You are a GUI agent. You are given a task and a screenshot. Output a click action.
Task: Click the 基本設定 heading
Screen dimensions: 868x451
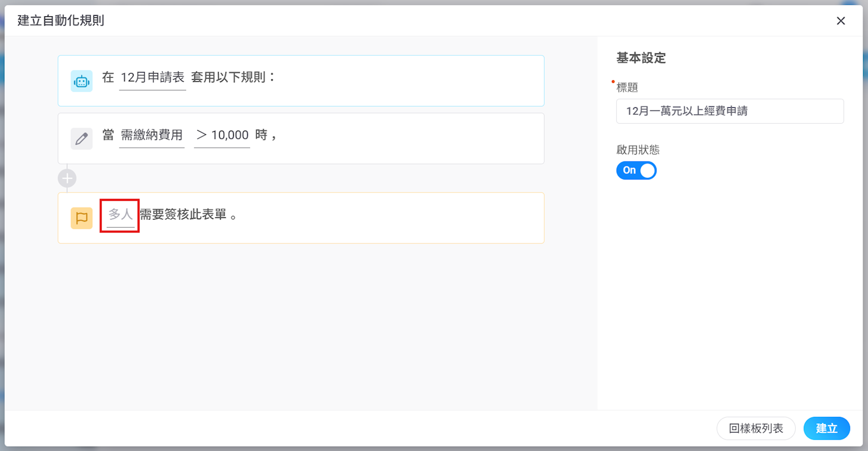pyautogui.click(x=641, y=58)
